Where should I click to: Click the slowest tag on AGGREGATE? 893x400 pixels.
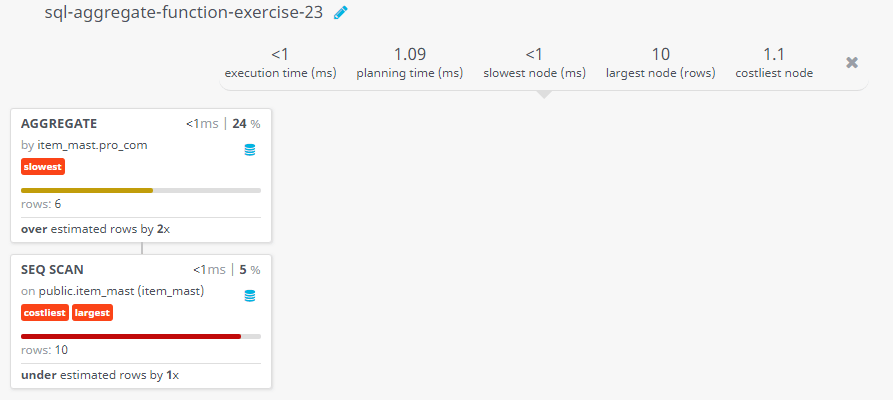(x=43, y=167)
